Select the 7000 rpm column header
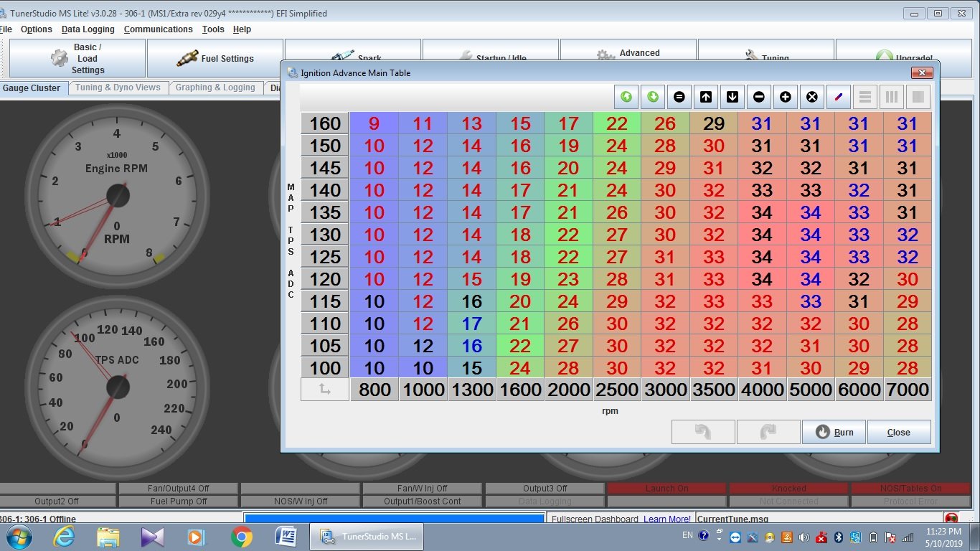The image size is (980, 551). coord(908,390)
